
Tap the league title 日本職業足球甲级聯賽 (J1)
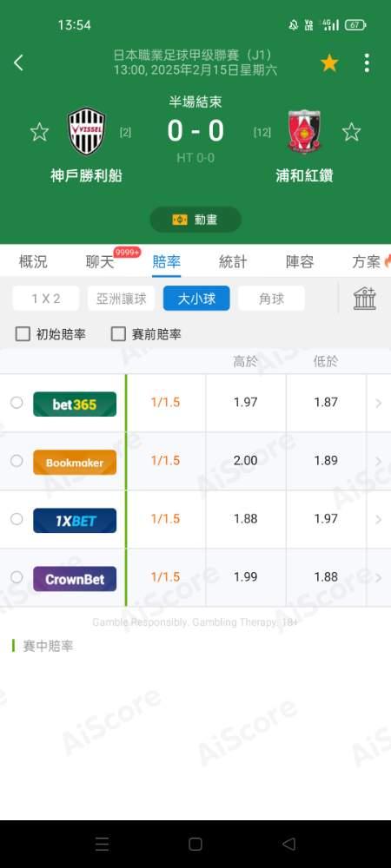(193, 56)
